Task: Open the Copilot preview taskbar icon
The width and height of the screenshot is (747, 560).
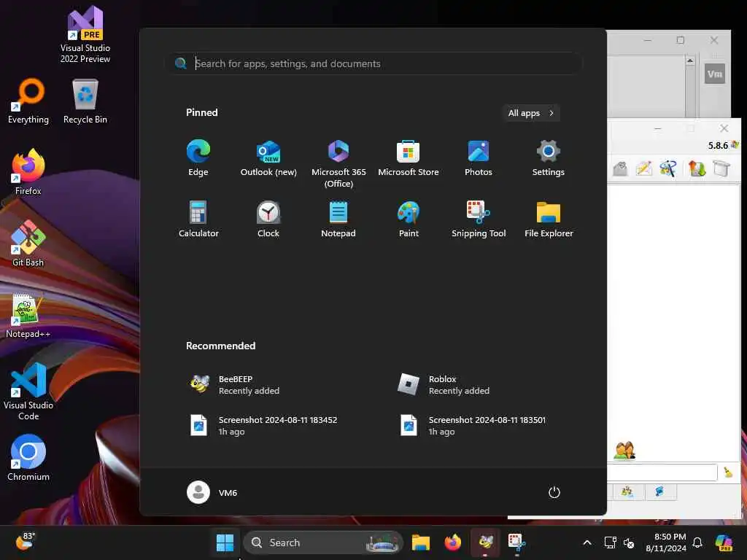Action: point(724,542)
